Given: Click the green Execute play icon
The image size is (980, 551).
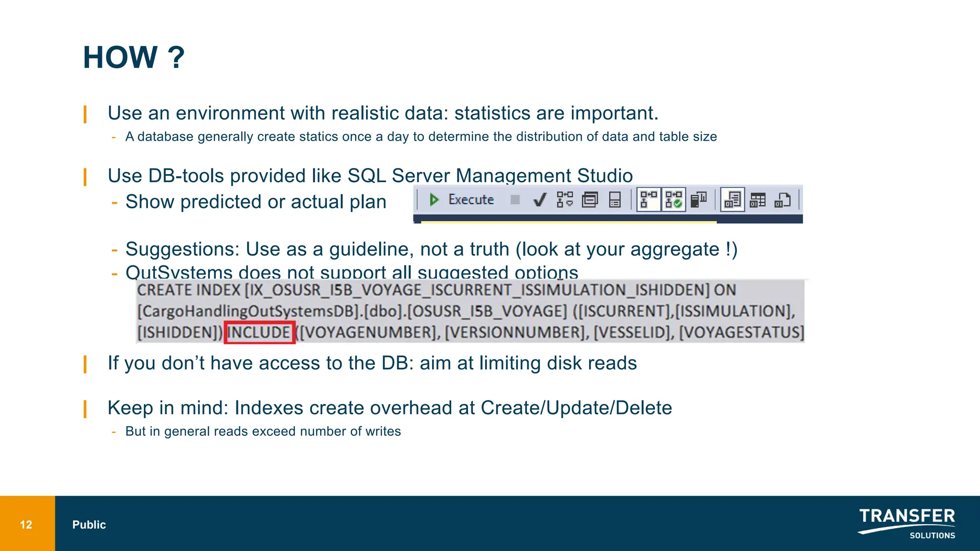Looking at the screenshot, I should [x=434, y=199].
